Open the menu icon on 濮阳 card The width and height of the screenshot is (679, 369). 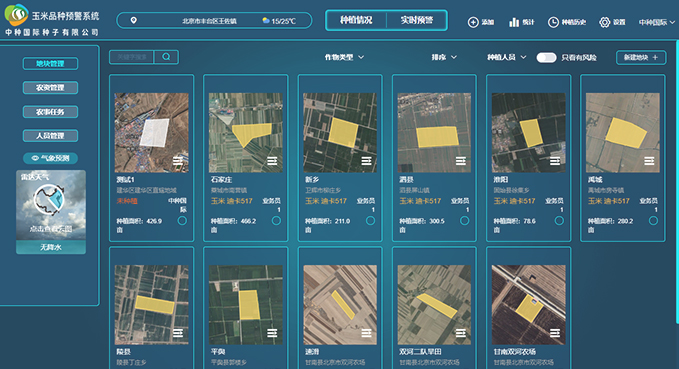point(555,161)
